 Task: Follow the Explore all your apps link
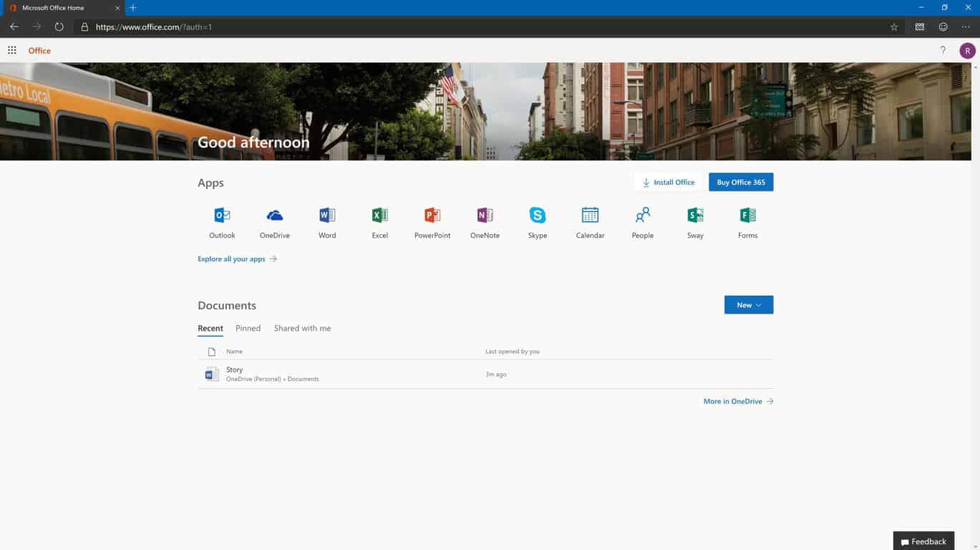237,259
